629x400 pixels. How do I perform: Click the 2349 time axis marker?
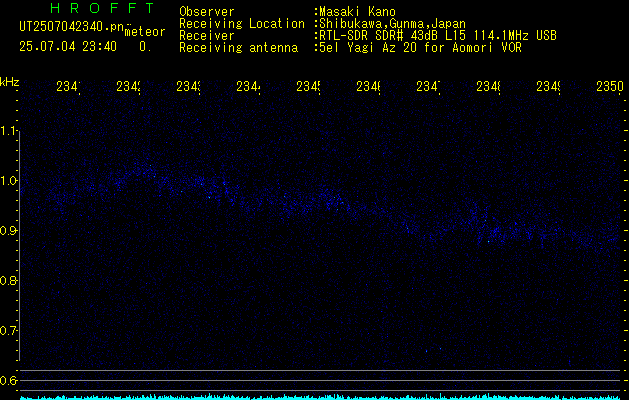click(548, 86)
